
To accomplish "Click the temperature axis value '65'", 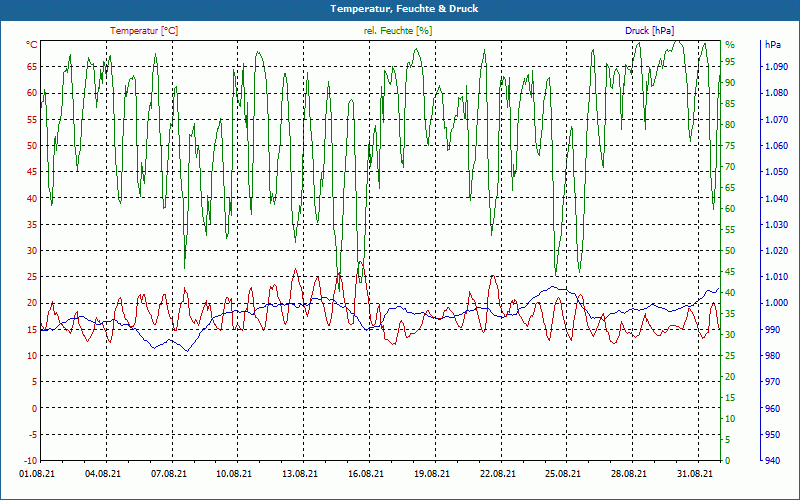I will 32,66.
